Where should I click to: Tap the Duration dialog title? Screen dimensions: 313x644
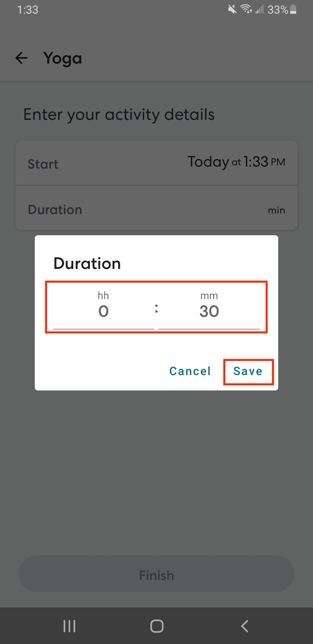pyautogui.click(x=87, y=263)
